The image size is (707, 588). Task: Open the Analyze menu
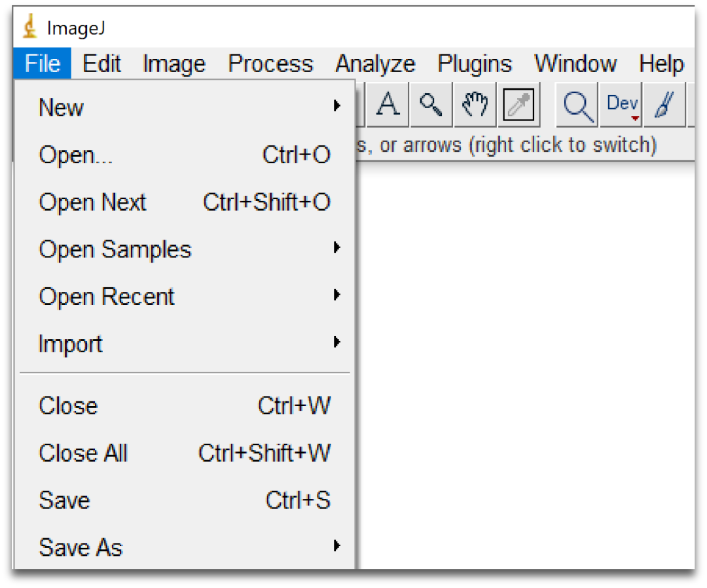(x=375, y=64)
